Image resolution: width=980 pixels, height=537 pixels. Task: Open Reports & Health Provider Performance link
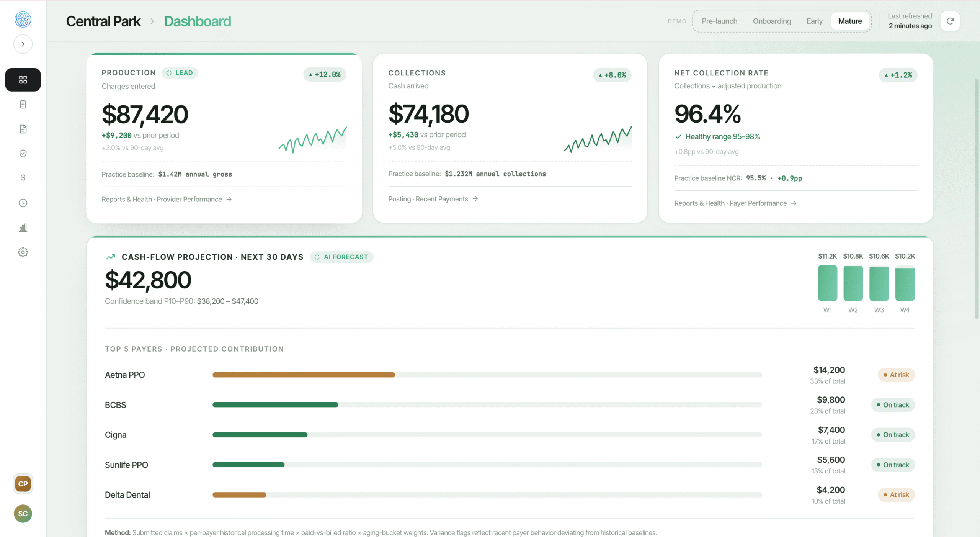click(167, 199)
